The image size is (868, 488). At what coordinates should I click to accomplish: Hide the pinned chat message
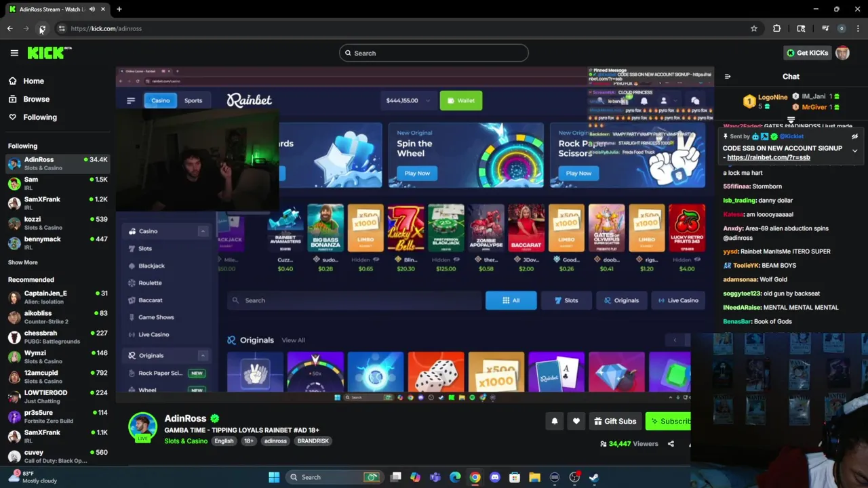(x=854, y=136)
